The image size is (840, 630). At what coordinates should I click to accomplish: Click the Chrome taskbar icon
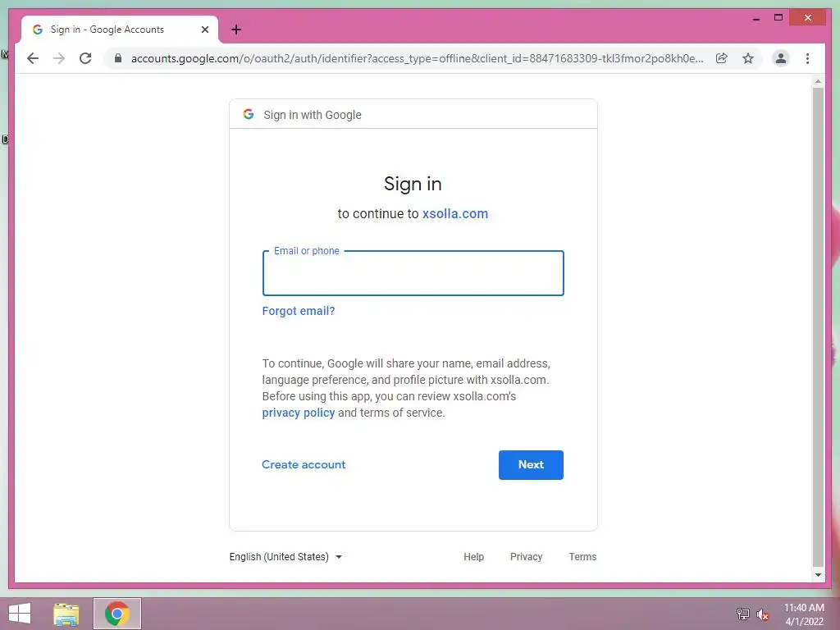click(x=117, y=614)
